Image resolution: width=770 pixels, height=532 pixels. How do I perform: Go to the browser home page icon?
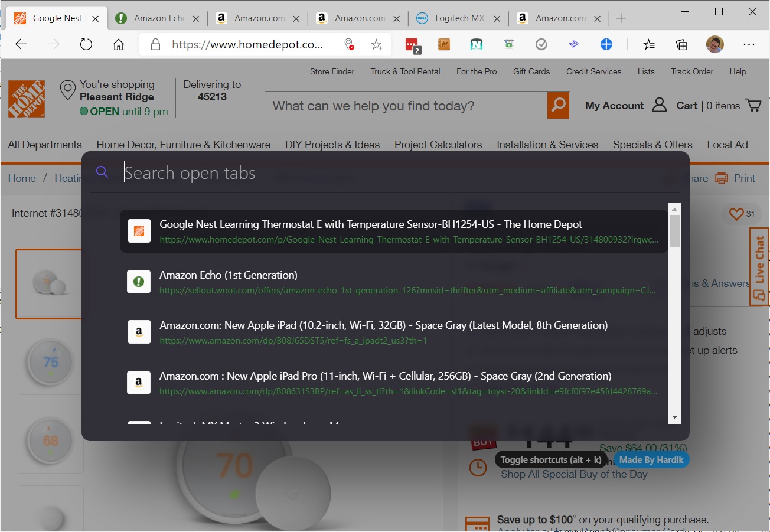pyautogui.click(x=119, y=44)
